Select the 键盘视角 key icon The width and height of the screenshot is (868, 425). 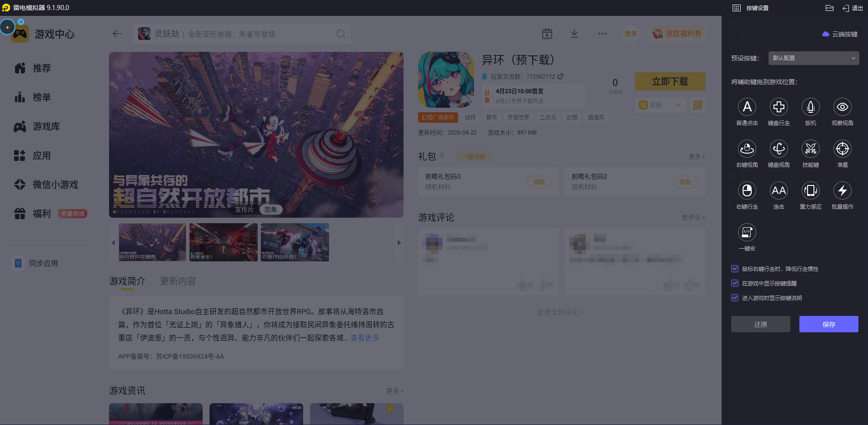pyautogui.click(x=778, y=149)
